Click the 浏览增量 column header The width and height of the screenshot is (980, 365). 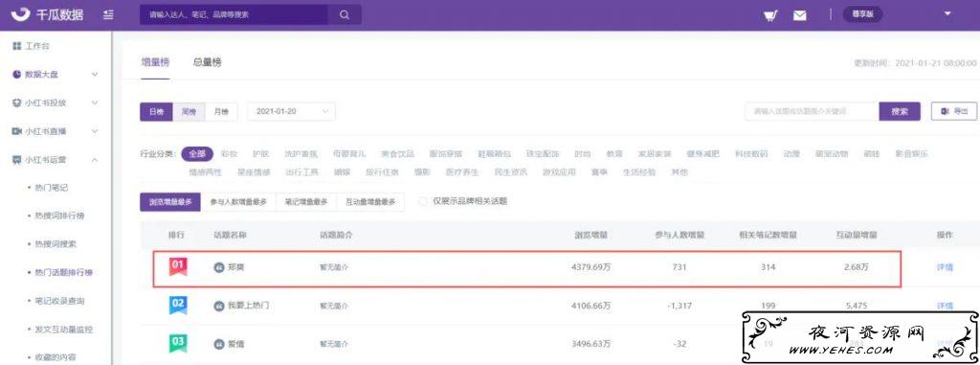point(591,236)
